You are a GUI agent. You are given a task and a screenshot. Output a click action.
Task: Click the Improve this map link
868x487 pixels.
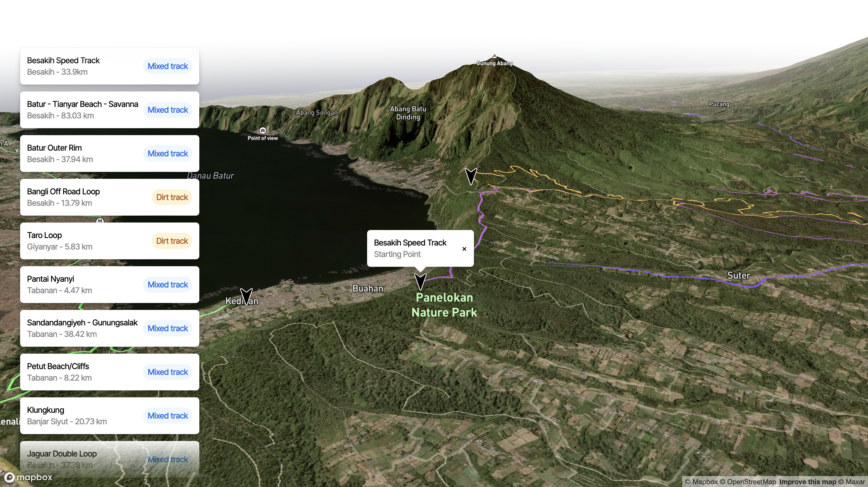[807, 482]
